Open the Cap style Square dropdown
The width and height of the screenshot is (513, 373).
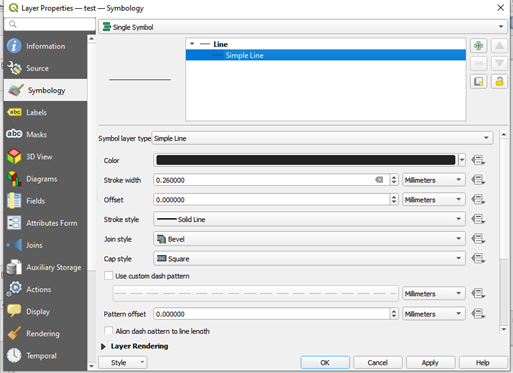point(309,258)
